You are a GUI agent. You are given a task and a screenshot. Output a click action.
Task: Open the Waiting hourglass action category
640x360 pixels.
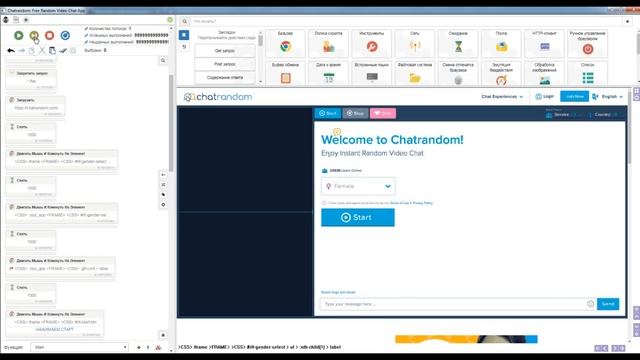(458, 43)
